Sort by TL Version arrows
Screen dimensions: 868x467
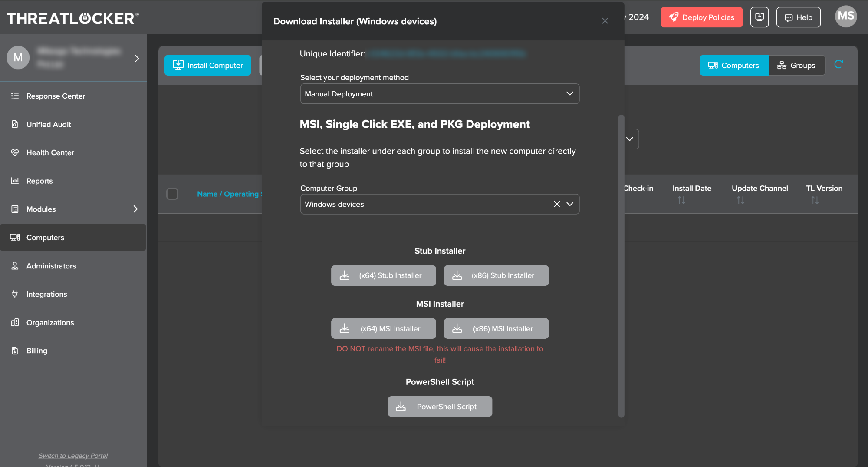[815, 200]
